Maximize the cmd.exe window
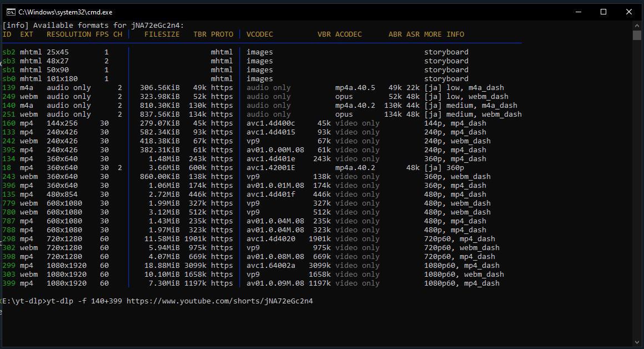 pos(603,12)
